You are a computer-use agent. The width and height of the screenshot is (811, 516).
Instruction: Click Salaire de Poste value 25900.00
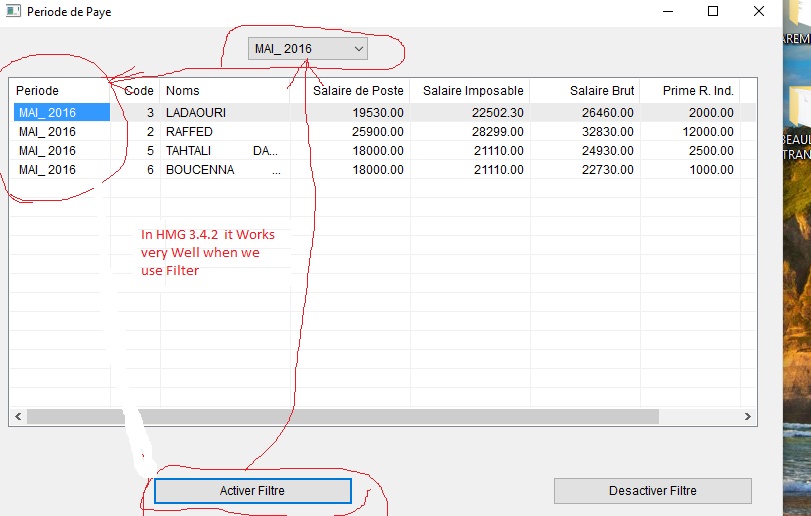(378, 131)
